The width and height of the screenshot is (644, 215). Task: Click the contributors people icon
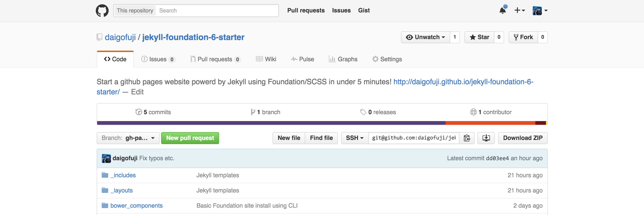click(x=473, y=112)
